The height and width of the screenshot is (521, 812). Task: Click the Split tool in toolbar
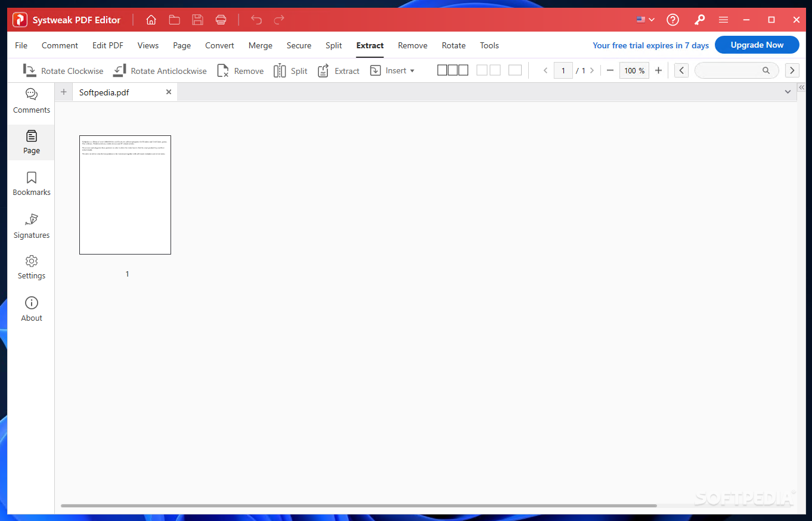pos(290,71)
